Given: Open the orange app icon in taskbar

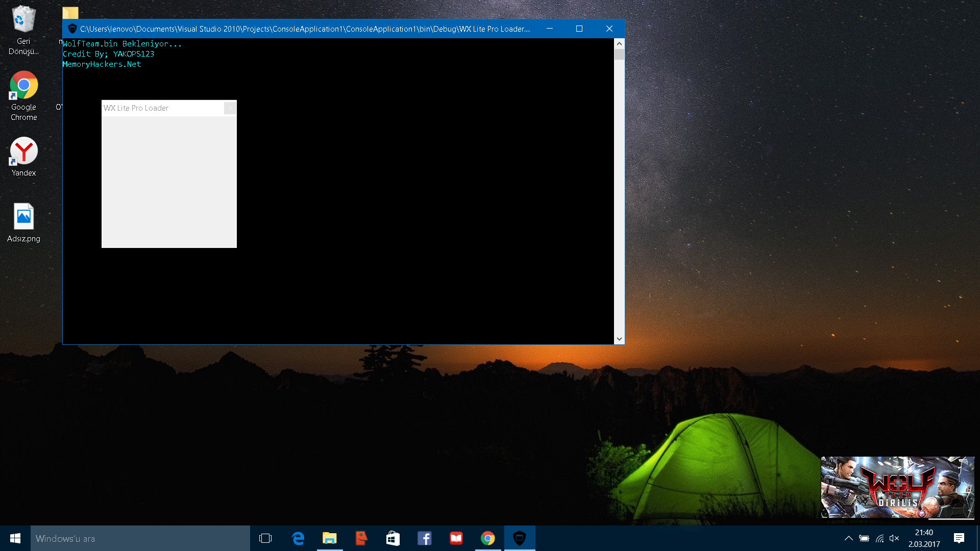Looking at the screenshot, I should pos(361,538).
